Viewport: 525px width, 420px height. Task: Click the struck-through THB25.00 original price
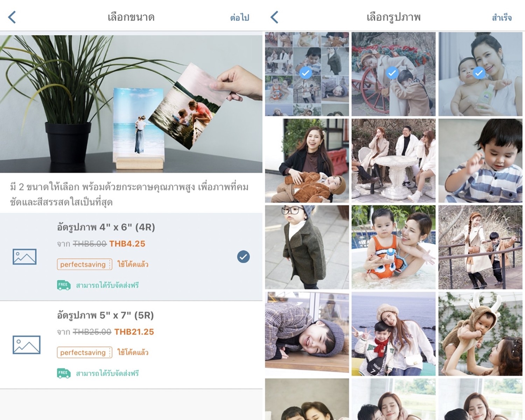[x=92, y=332]
